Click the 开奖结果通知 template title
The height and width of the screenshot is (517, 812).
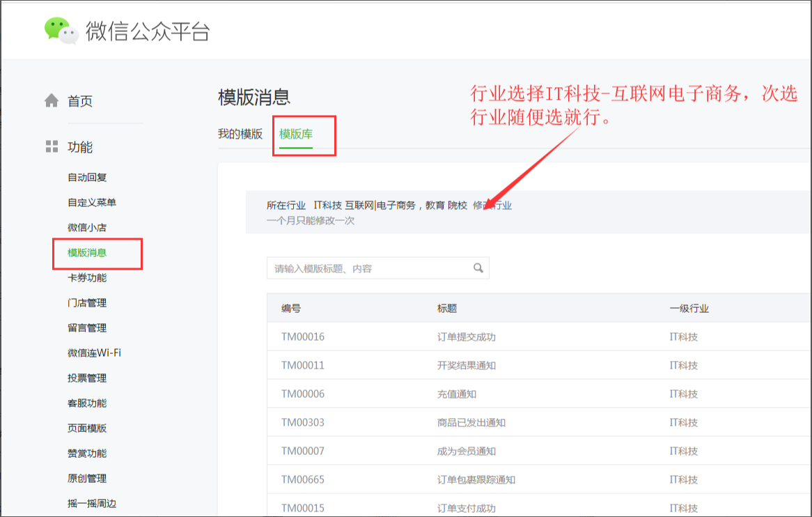point(466,365)
